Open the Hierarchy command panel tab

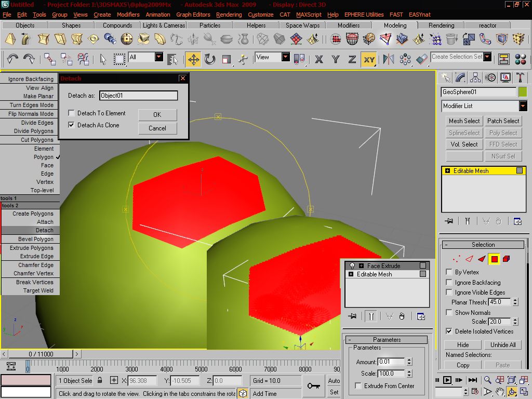tap(475, 78)
